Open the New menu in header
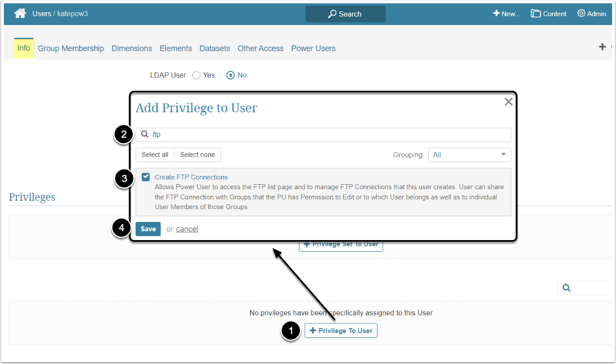616x364 pixels. pyautogui.click(x=506, y=14)
